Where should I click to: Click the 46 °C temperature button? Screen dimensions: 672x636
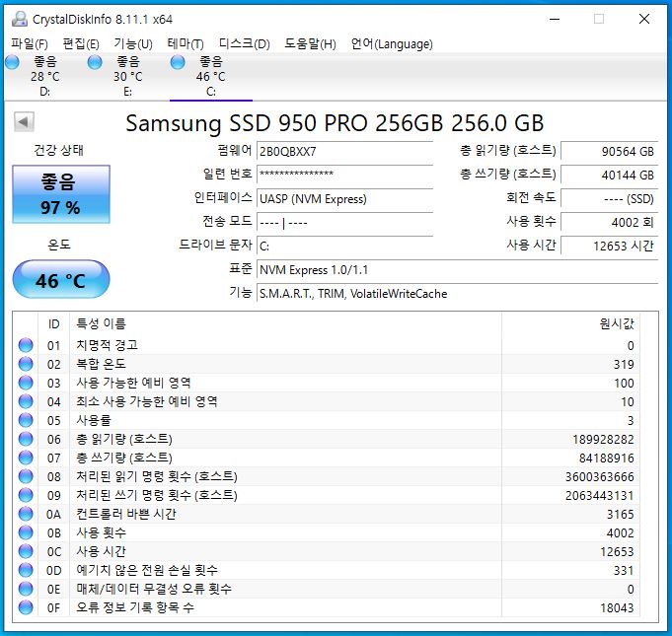[x=61, y=279]
